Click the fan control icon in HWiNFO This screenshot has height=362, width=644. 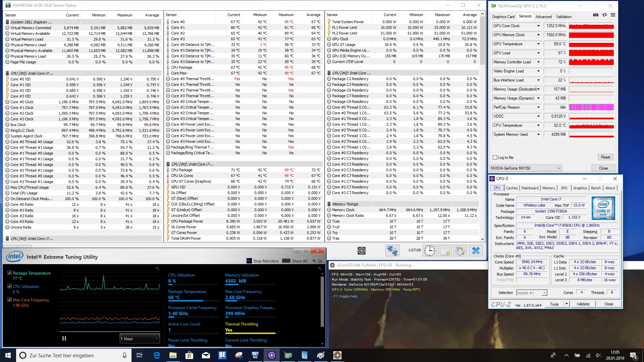[x=361, y=251]
